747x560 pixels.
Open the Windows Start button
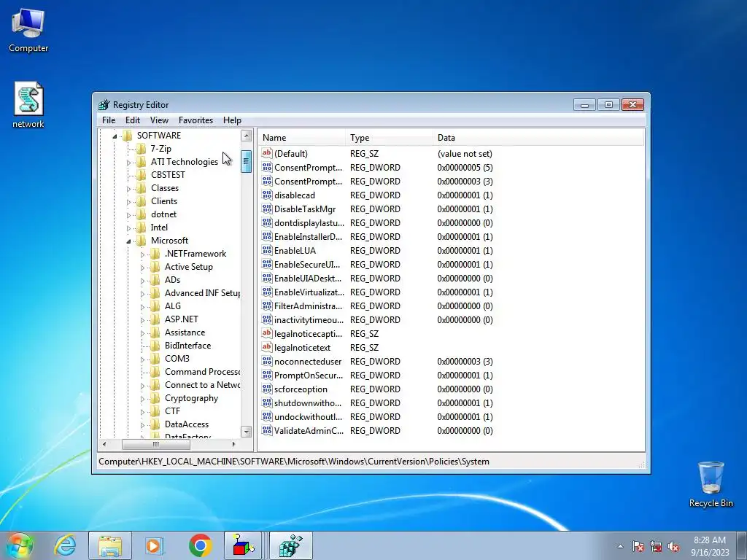[x=20, y=545]
